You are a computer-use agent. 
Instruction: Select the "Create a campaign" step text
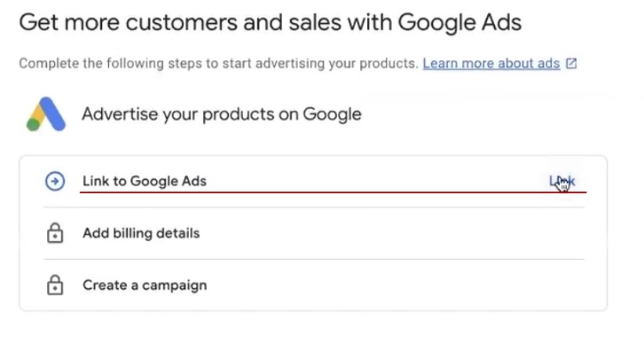(x=144, y=285)
